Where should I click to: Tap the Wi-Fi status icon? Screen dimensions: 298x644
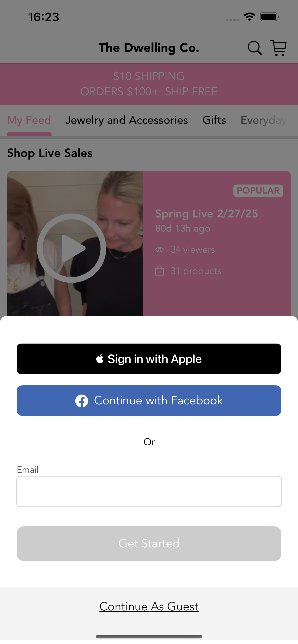point(249,17)
